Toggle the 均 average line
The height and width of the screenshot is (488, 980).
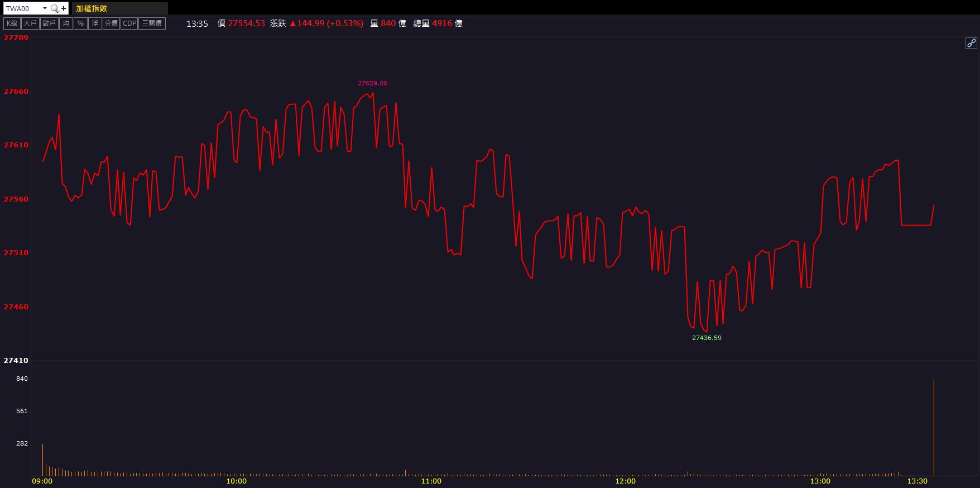66,23
